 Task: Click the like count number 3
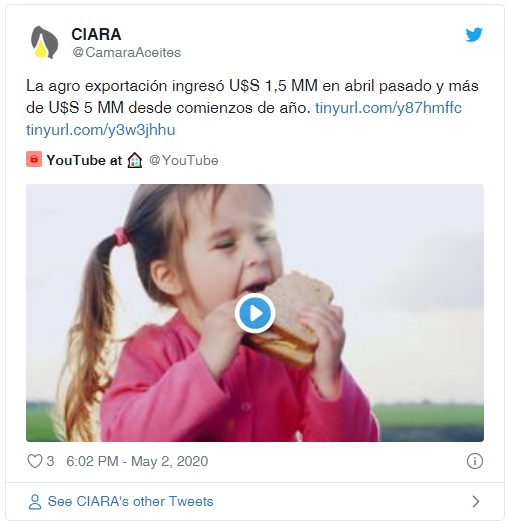(x=50, y=461)
